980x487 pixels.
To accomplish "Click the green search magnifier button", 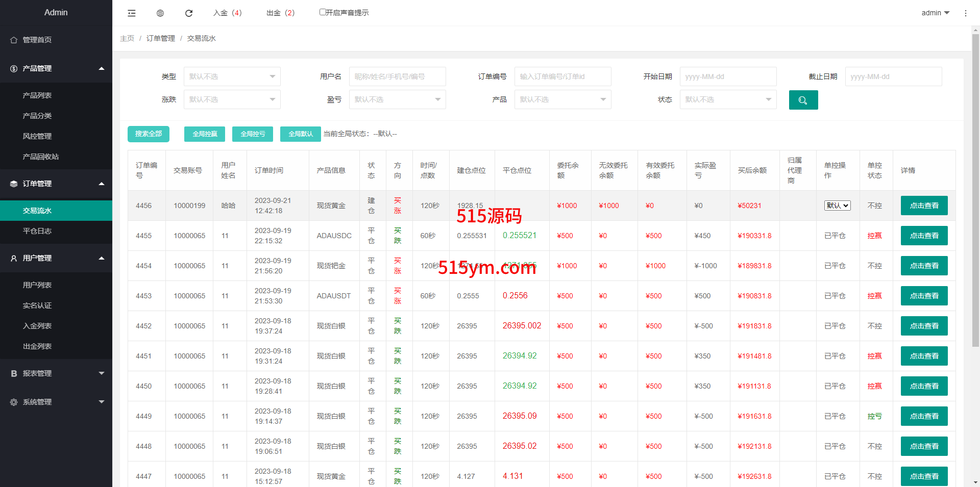I will click(803, 100).
